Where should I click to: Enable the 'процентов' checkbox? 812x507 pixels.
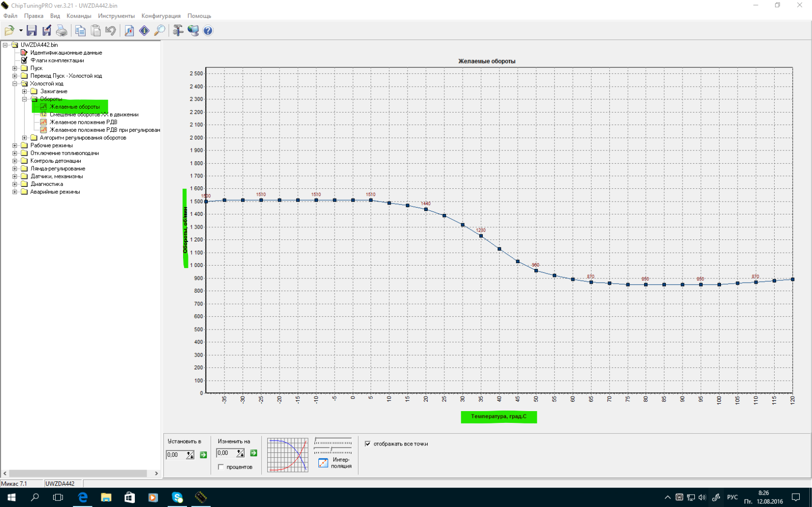(x=221, y=467)
